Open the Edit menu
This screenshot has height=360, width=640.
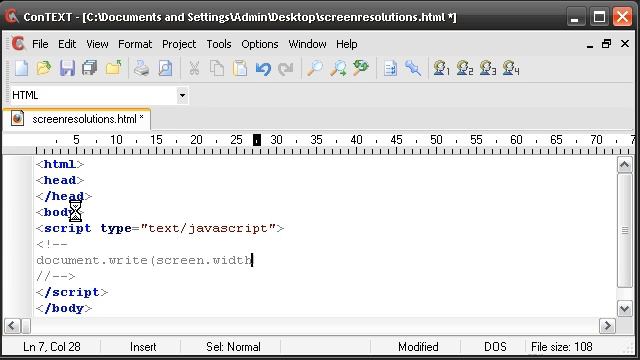click(67, 44)
